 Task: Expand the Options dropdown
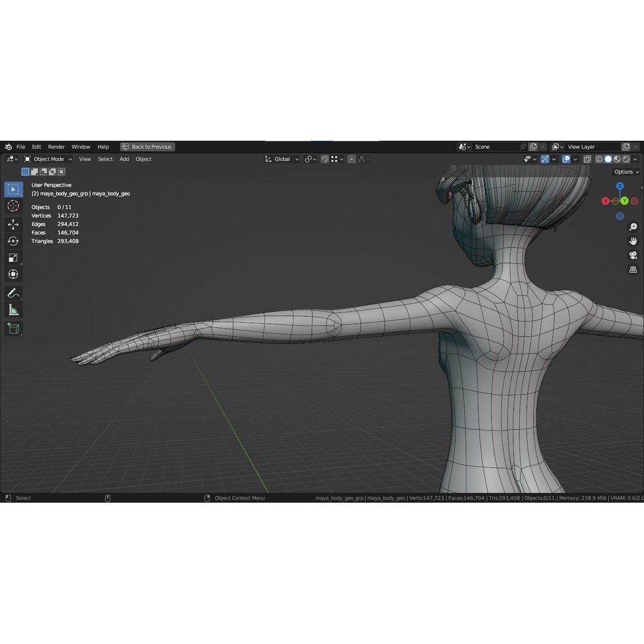point(627,172)
